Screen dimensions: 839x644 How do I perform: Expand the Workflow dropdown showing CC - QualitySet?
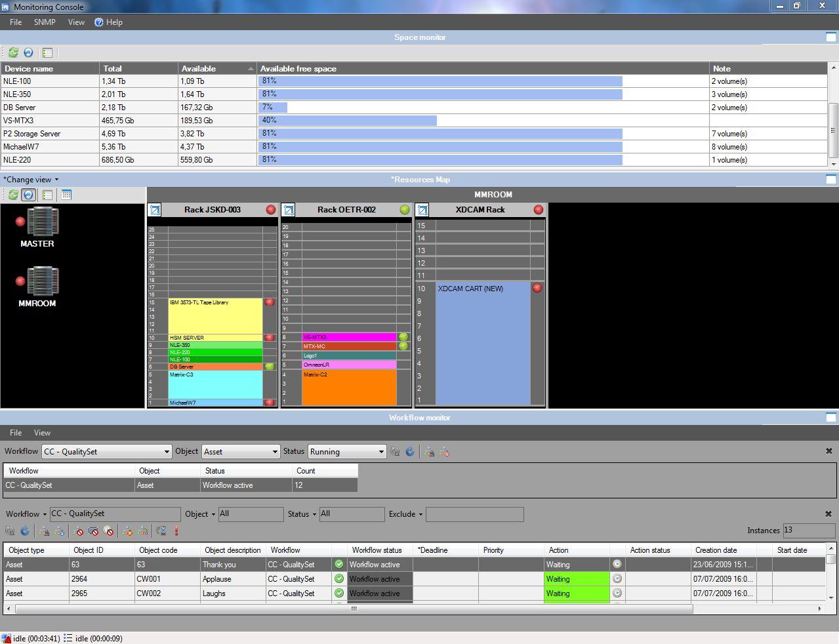[106, 451]
